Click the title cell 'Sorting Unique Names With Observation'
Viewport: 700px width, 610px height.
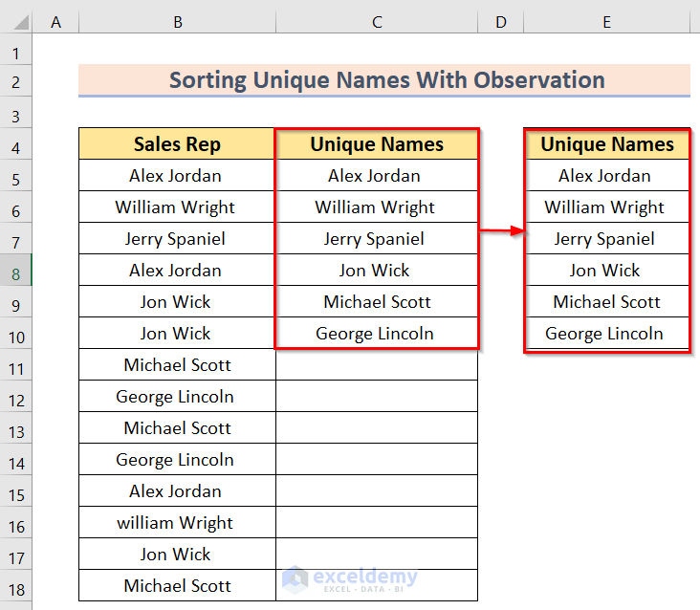coord(384,80)
